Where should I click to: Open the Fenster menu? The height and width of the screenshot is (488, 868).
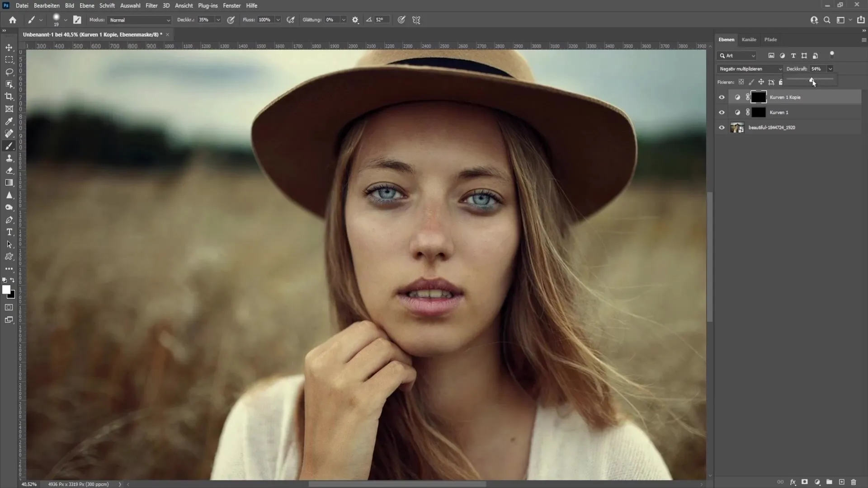click(x=231, y=5)
